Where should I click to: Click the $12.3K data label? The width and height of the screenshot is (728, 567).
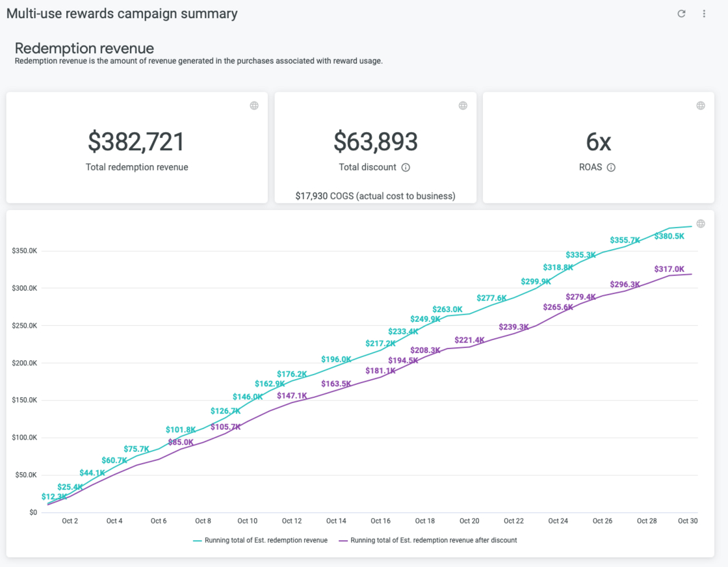tap(55, 497)
